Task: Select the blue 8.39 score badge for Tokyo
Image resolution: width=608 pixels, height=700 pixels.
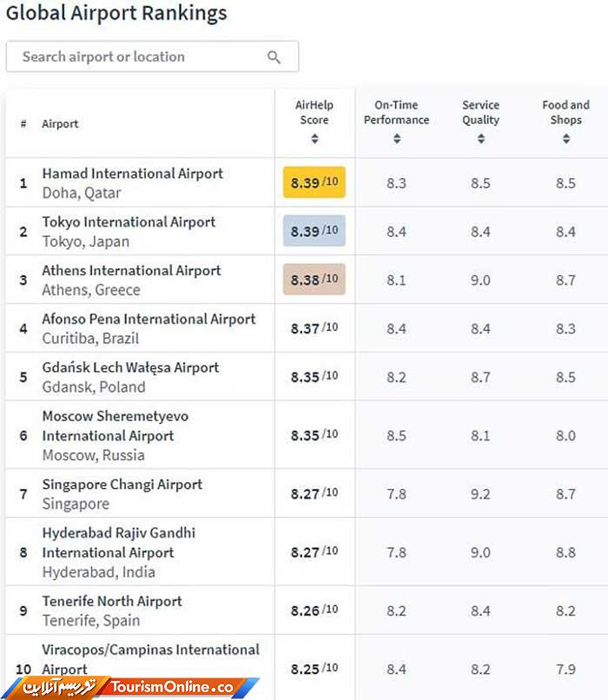Action: (314, 231)
